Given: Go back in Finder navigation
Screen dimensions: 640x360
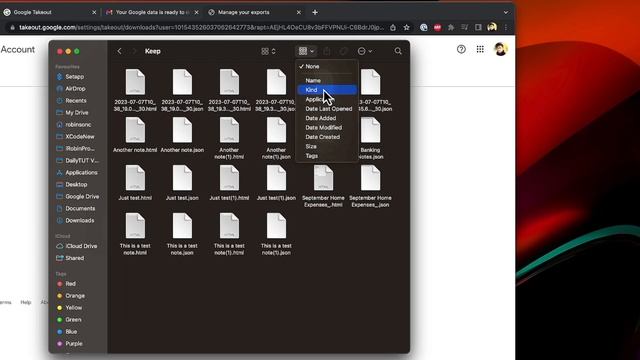Looking at the screenshot, I should [120, 51].
